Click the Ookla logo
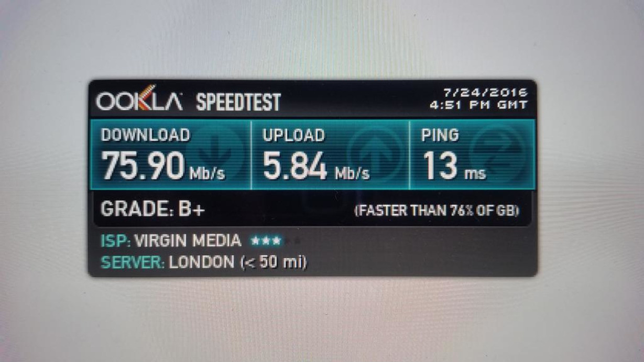The image size is (644, 362). pyautogui.click(x=139, y=100)
